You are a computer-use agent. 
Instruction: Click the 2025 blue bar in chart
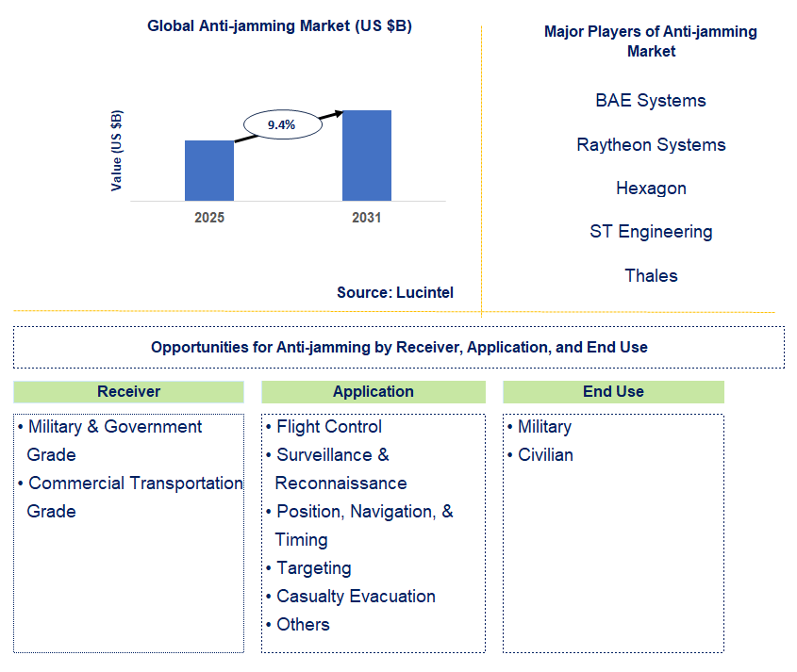click(x=208, y=171)
